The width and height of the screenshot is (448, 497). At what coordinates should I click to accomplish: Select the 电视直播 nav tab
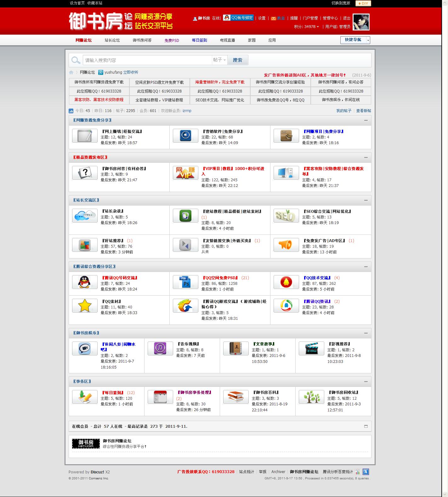228,40
